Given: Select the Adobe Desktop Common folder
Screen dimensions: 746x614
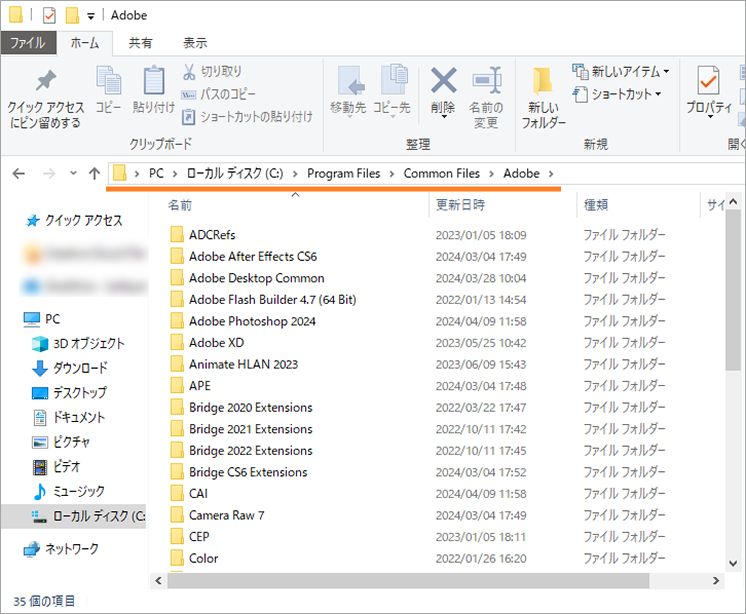Looking at the screenshot, I should pyautogui.click(x=256, y=278).
